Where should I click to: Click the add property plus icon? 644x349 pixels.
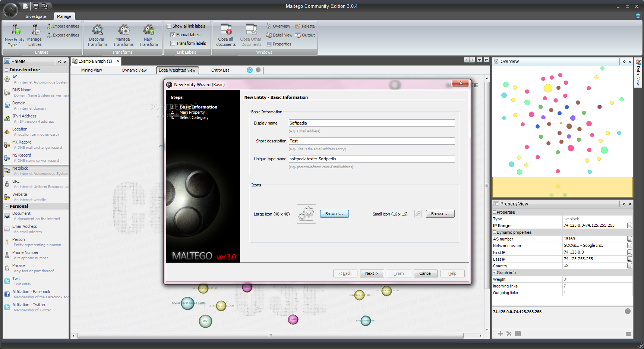click(x=501, y=334)
